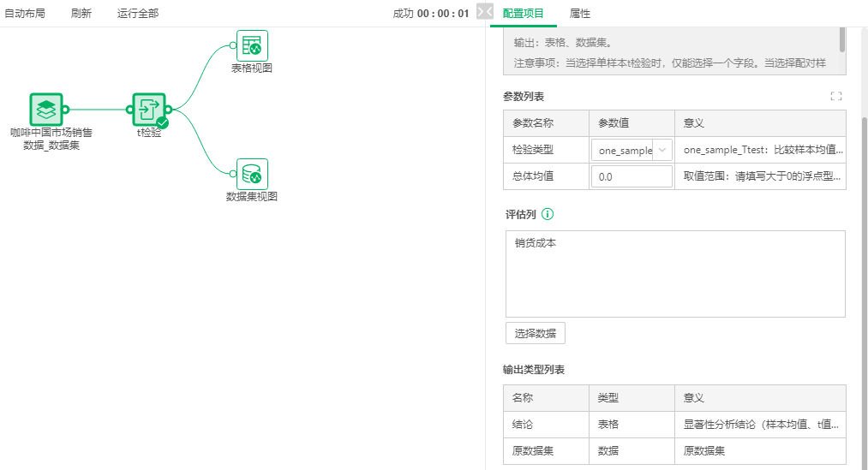Select the t检验 node icon
Image resolution: width=868 pixels, height=470 pixels.
click(x=149, y=110)
